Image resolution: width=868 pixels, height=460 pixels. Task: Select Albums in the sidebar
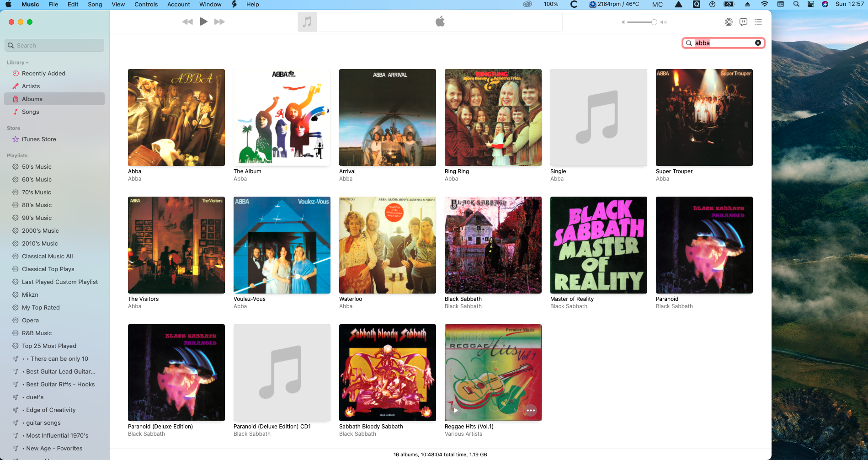click(x=54, y=99)
